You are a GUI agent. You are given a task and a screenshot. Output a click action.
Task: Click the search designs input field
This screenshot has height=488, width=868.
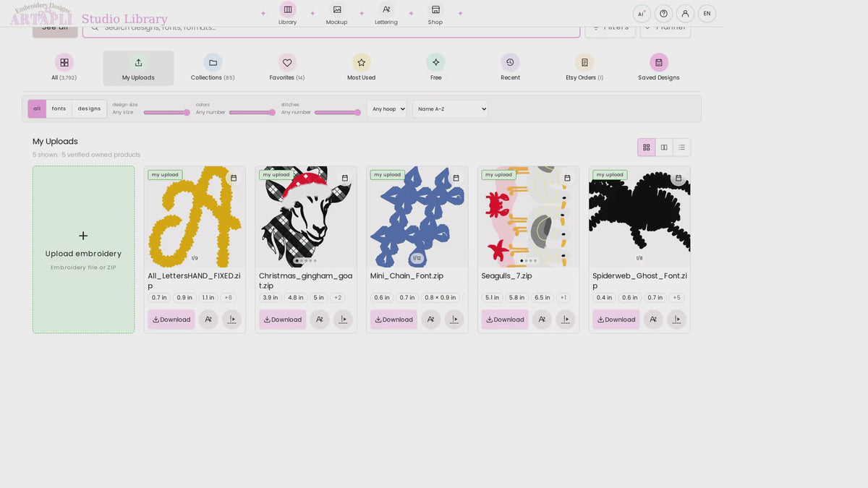331,27
